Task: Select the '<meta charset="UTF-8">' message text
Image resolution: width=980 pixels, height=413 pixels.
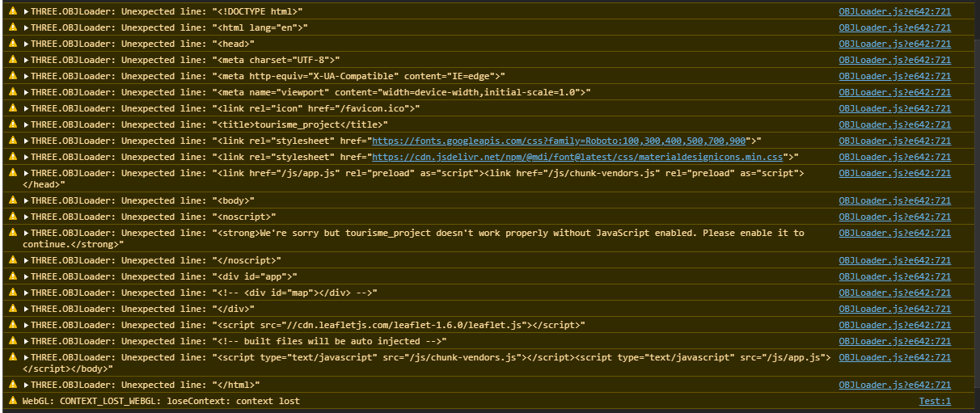Action: click(276, 60)
